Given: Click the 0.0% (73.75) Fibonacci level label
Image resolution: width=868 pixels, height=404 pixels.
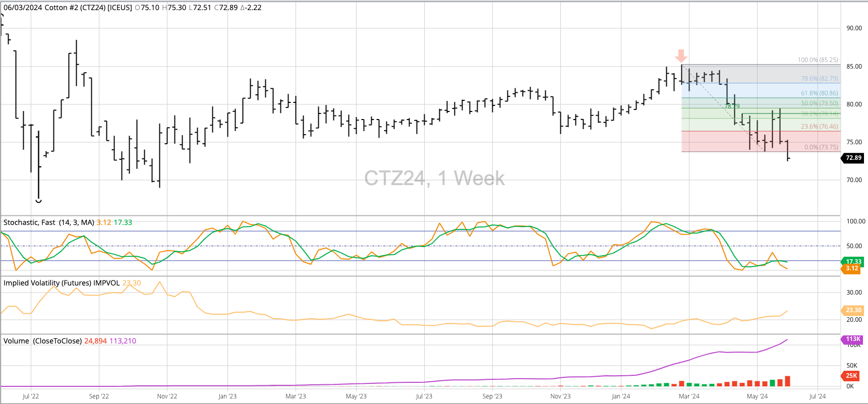Looking at the screenshot, I should point(821,147).
